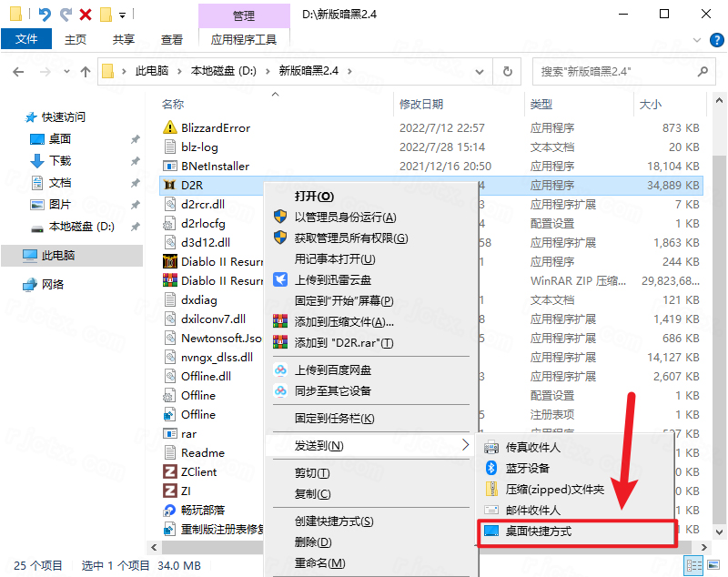Choose 添加到压缩文件(A)... in context menu
This screenshot has width=728, height=577.
click(x=344, y=321)
